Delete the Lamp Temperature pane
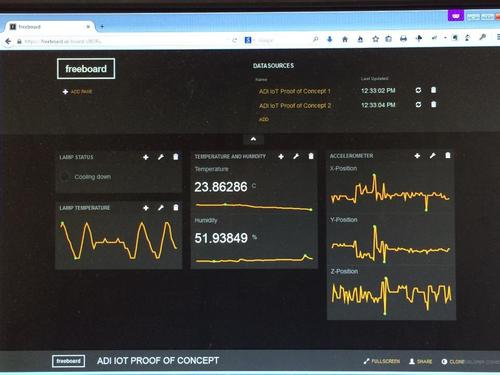 pos(176,208)
